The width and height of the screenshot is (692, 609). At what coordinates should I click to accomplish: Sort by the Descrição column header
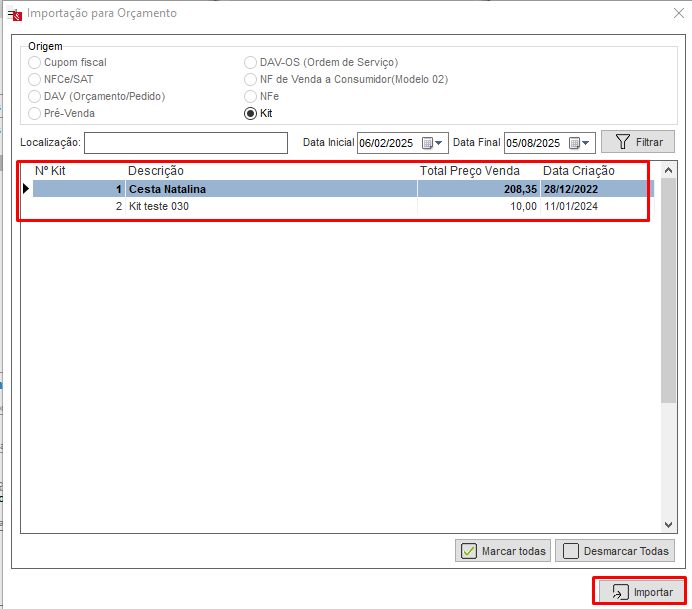pyautogui.click(x=270, y=171)
